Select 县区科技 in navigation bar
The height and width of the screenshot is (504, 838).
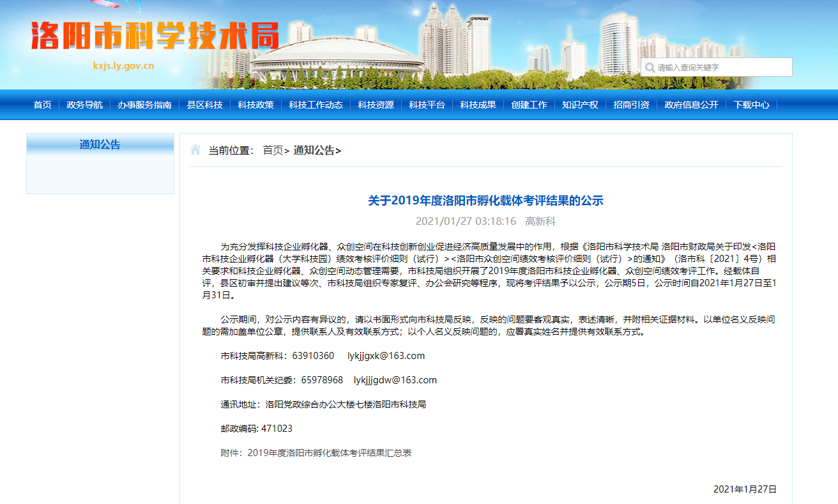click(x=204, y=105)
